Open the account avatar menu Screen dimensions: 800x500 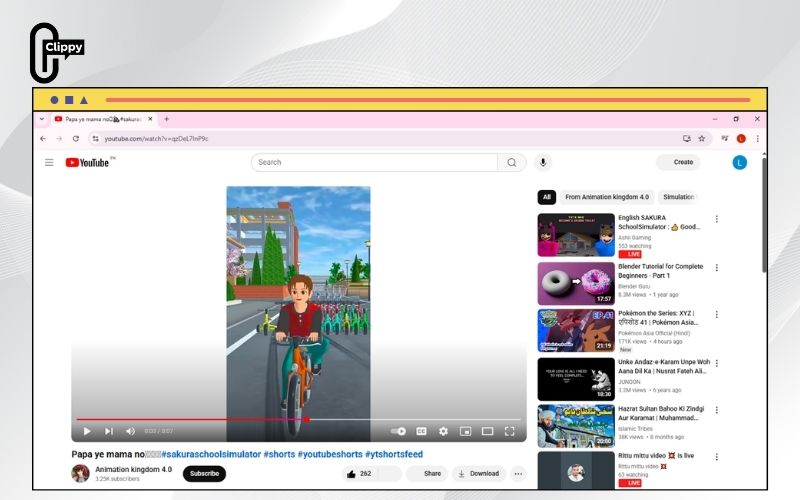click(x=739, y=162)
